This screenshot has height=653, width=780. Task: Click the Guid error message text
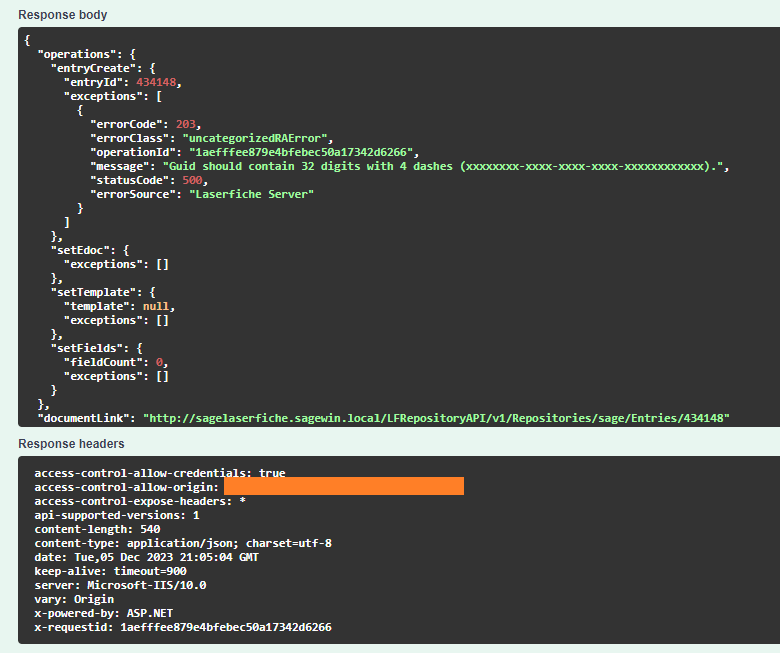coord(447,166)
